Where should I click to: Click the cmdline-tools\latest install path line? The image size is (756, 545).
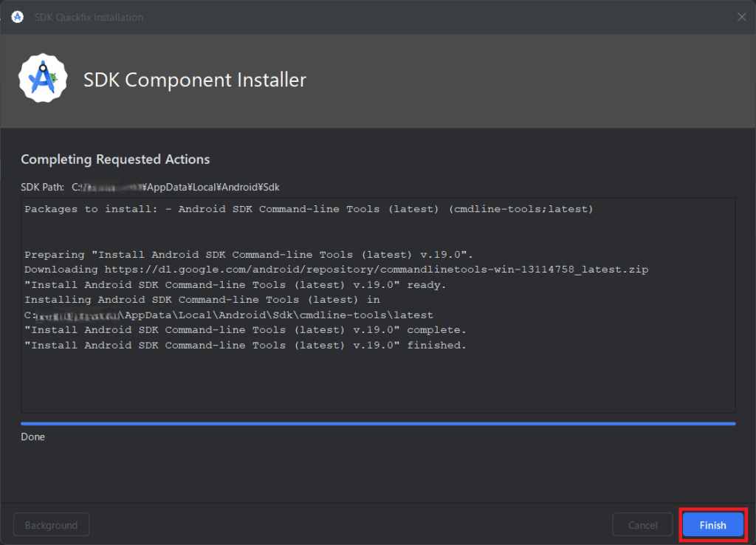click(229, 315)
